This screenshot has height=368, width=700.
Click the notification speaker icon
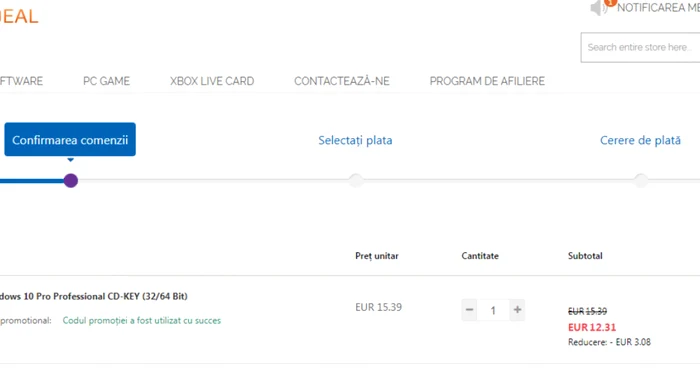click(598, 8)
